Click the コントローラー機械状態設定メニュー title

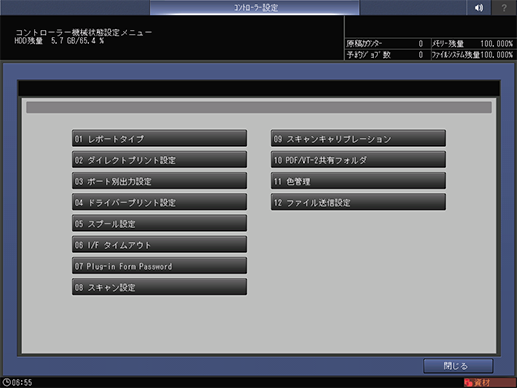coord(83,32)
